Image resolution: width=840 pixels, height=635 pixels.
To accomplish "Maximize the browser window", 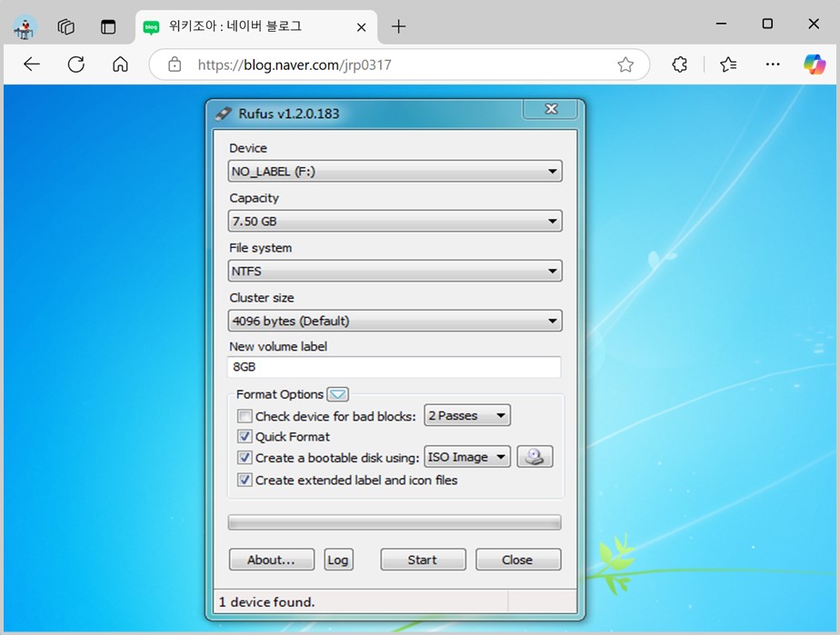I will pyautogui.click(x=767, y=24).
